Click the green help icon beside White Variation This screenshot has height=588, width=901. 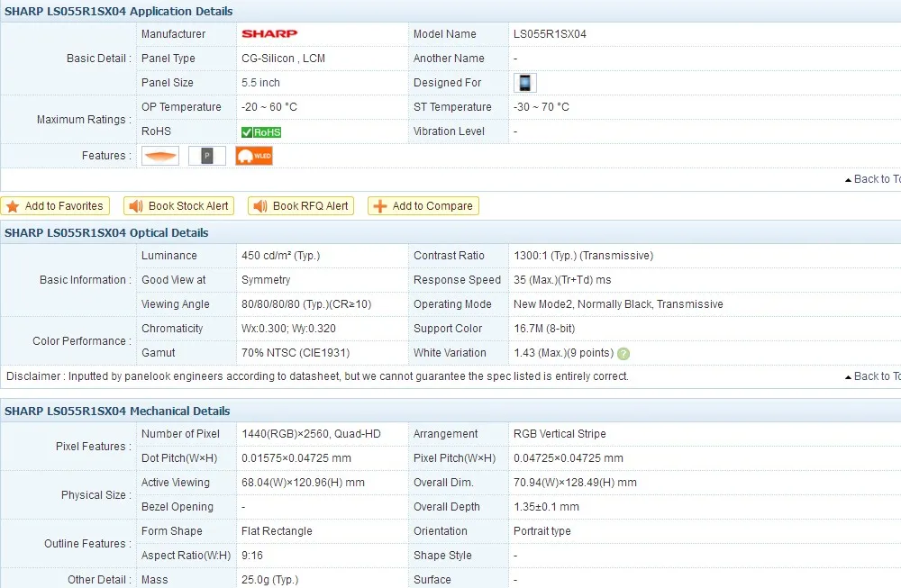pos(623,354)
